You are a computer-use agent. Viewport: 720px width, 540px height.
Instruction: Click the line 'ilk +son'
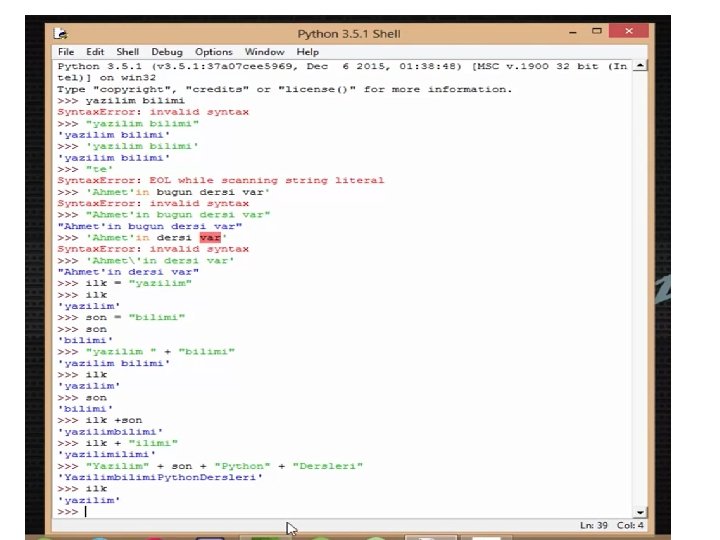click(x=100, y=420)
